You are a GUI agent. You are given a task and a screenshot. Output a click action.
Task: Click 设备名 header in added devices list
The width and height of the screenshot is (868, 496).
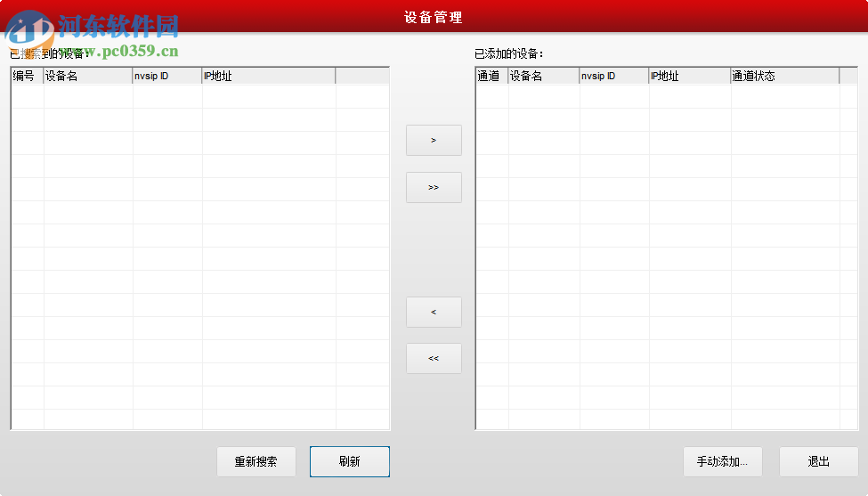[544, 76]
